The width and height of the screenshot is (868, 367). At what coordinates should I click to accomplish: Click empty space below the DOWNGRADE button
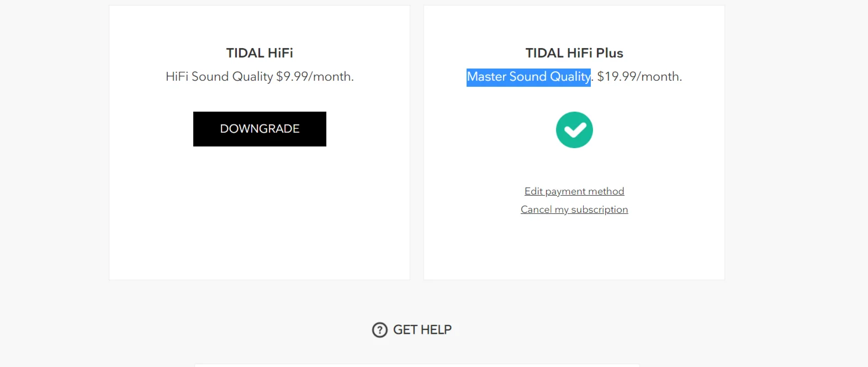click(x=260, y=210)
